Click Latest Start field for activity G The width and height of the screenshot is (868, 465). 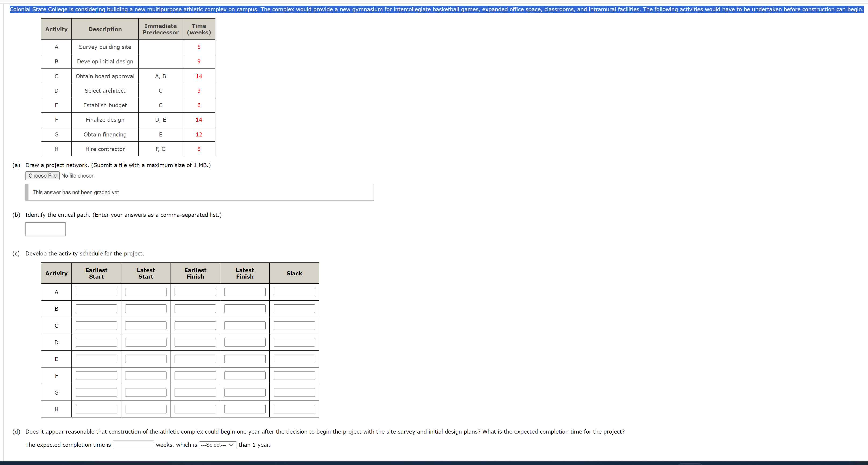pyautogui.click(x=146, y=392)
